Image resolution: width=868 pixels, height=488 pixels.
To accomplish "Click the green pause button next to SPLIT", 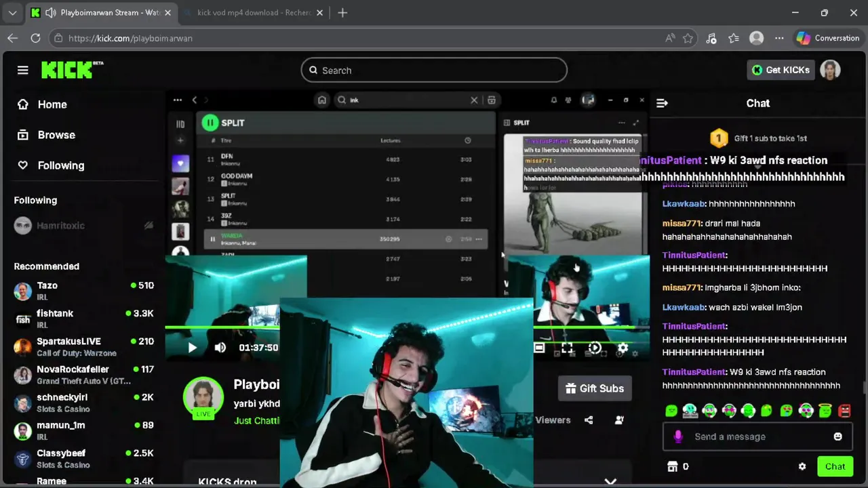I will pos(210,123).
